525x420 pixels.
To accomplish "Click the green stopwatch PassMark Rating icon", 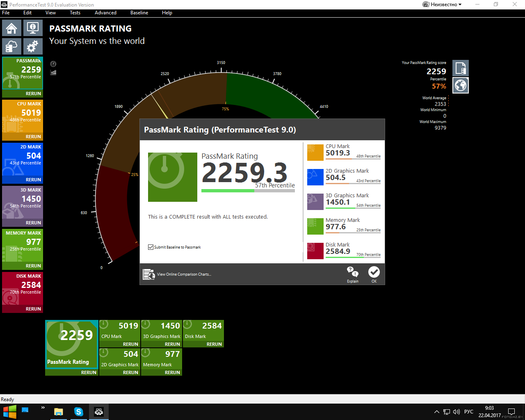I will (173, 177).
